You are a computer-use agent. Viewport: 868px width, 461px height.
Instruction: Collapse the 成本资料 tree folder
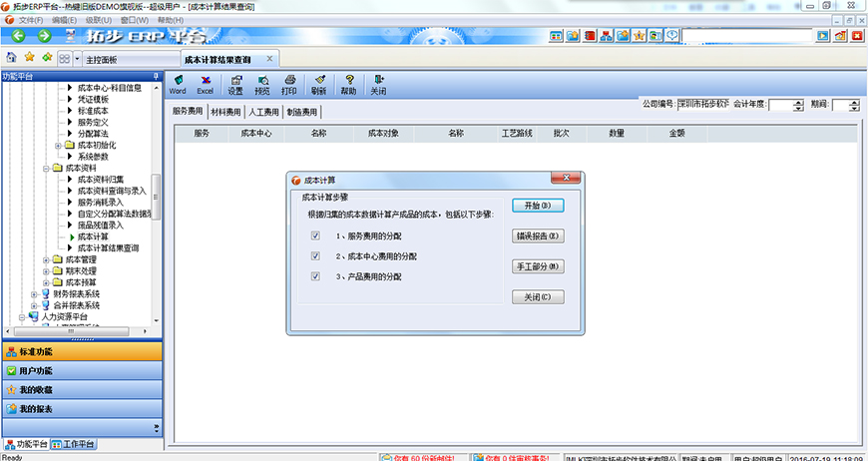point(46,169)
